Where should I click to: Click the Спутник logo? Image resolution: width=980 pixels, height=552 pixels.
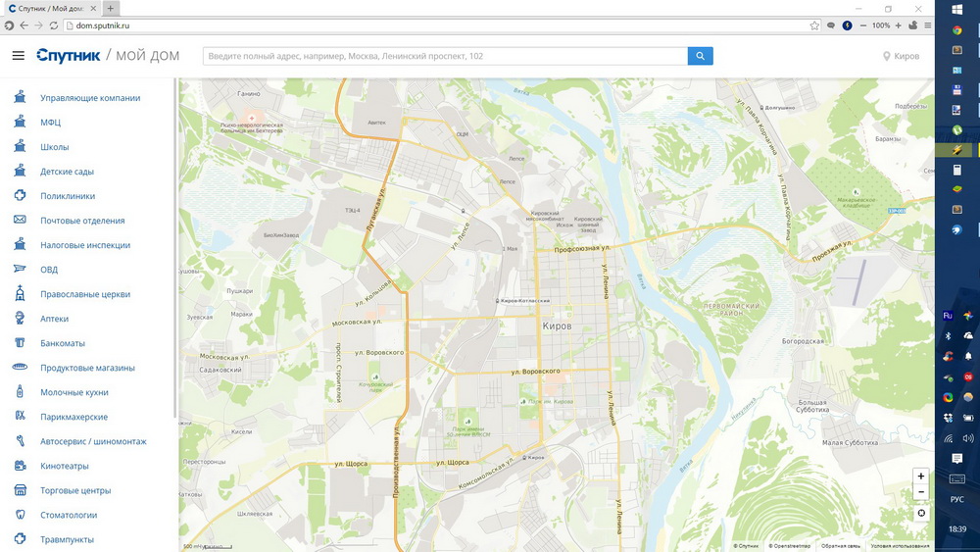pyautogui.click(x=69, y=56)
